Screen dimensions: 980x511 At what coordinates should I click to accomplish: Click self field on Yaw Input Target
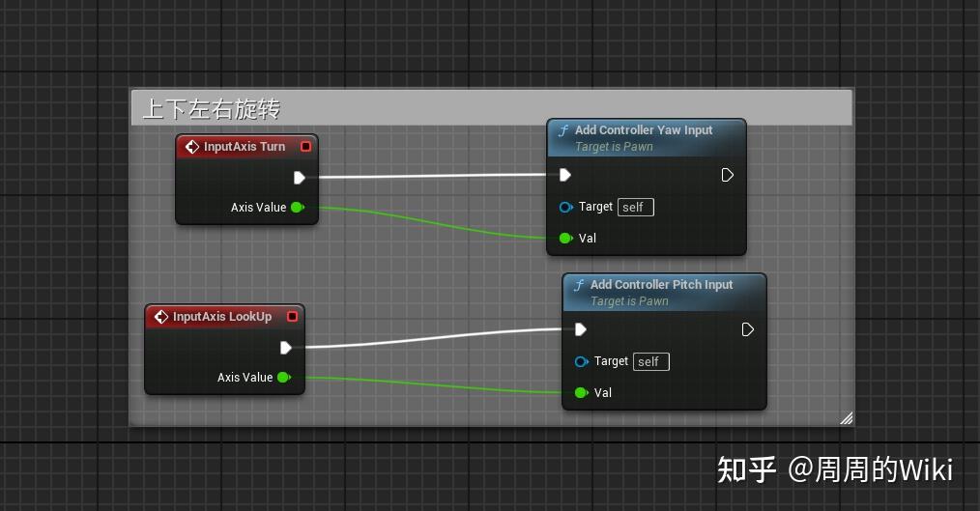pyautogui.click(x=636, y=208)
